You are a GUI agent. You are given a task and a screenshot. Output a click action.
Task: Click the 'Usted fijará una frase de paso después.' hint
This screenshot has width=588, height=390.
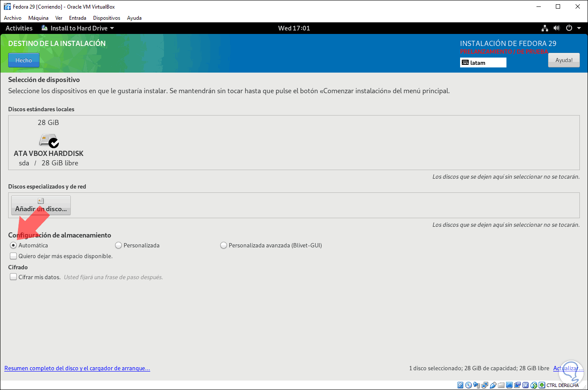point(113,277)
